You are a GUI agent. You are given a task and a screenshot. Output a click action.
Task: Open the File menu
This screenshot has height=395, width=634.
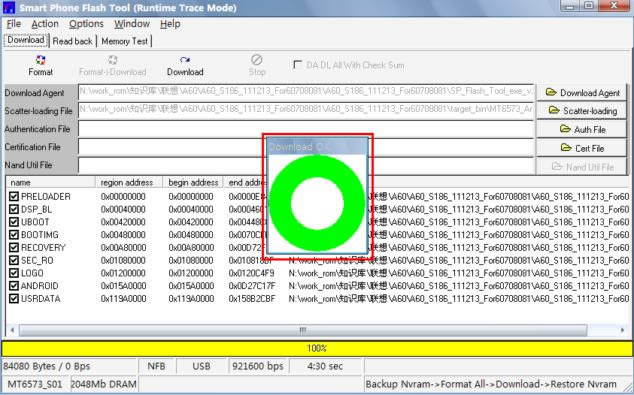pyautogui.click(x=14, y=24)
